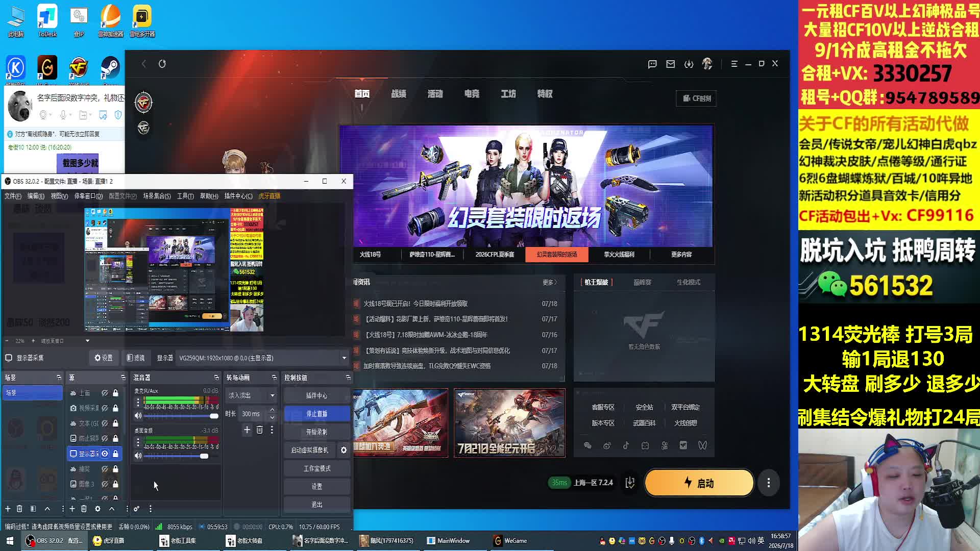Open the launcher chat feedback icon

pos(652,64)
